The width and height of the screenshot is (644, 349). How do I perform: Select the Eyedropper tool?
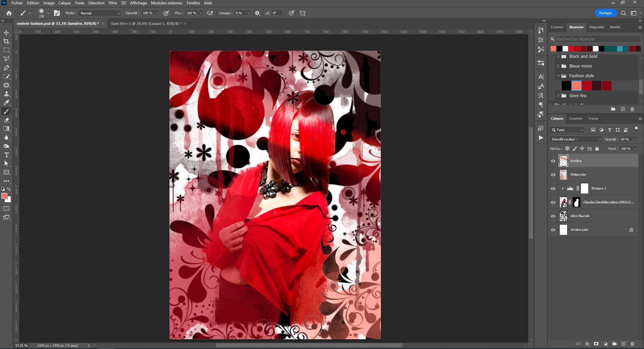coord(6,102)
